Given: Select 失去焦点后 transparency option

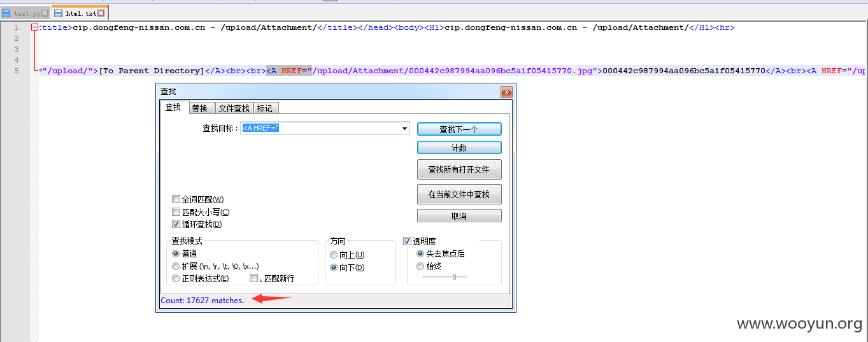Looking at the screenshot, I should (420, 253).
